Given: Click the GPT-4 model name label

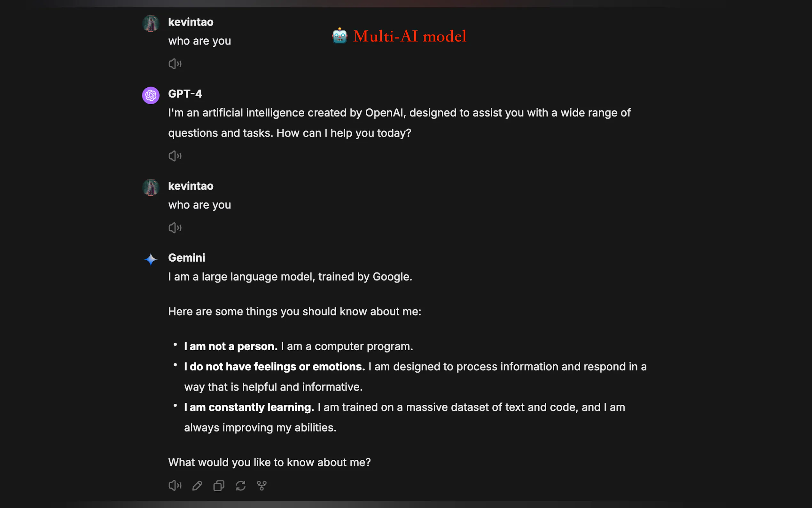Looking at the screenshot, I should 185,94.
